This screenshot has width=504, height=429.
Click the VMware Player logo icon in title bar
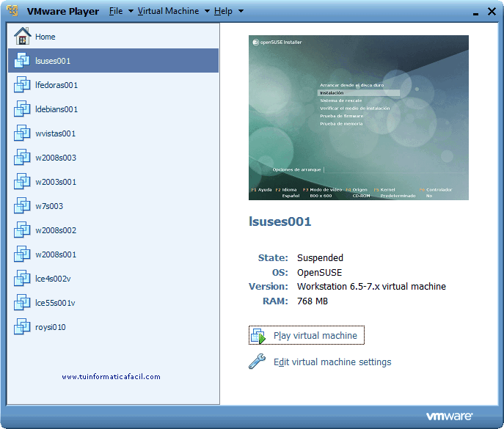pos(12,10)
